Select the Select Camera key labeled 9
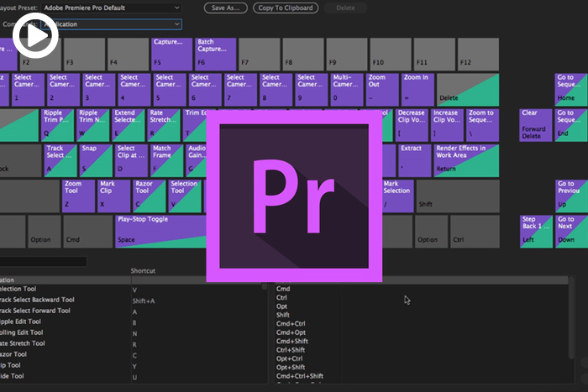This screenshot has height=392, width=588. tap(312, 90)
